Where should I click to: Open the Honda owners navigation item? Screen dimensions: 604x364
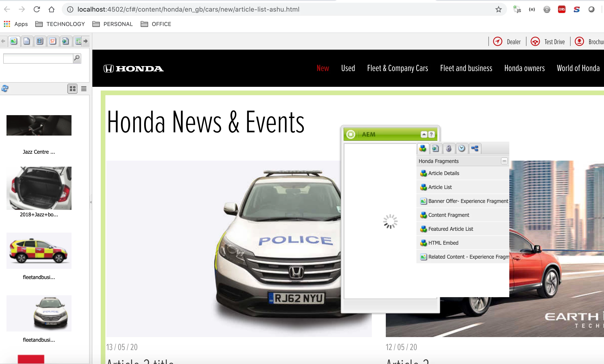(x=524, y=68)
